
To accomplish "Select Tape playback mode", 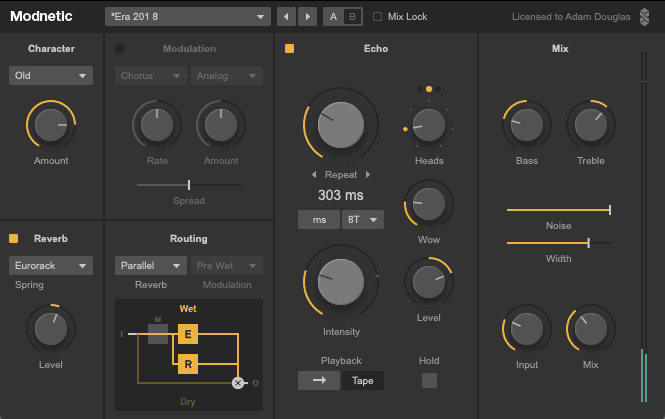I will pyautogui.click(x=363, y=380).
